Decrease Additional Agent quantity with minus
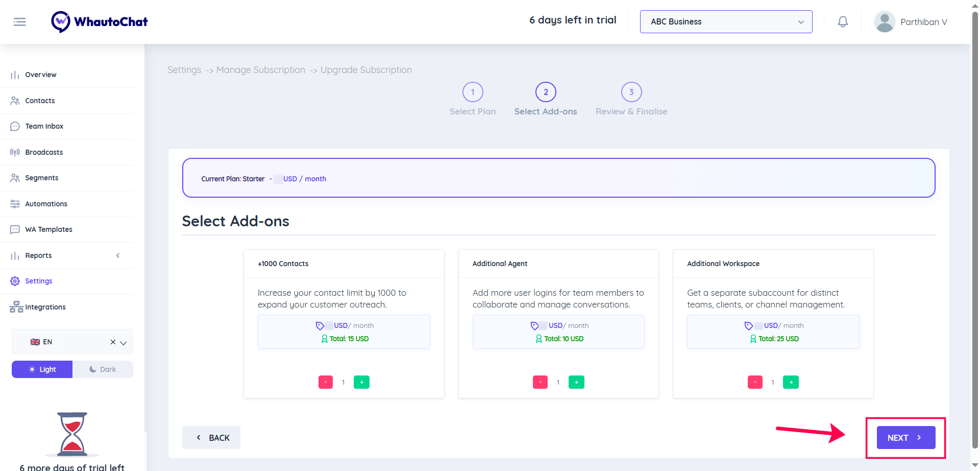Image resolution: width=980 pixels, height=471 pixels. (x=540, y=382)
